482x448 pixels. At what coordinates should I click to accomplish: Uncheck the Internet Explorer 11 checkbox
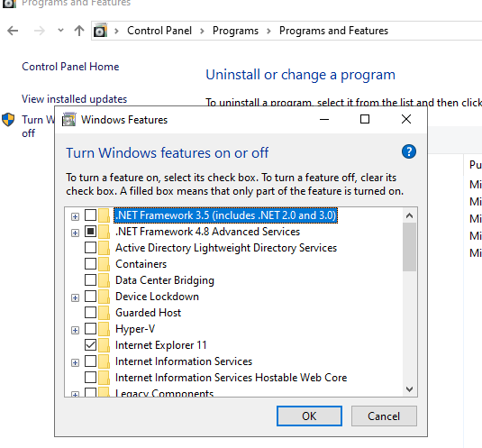(90, 344)
